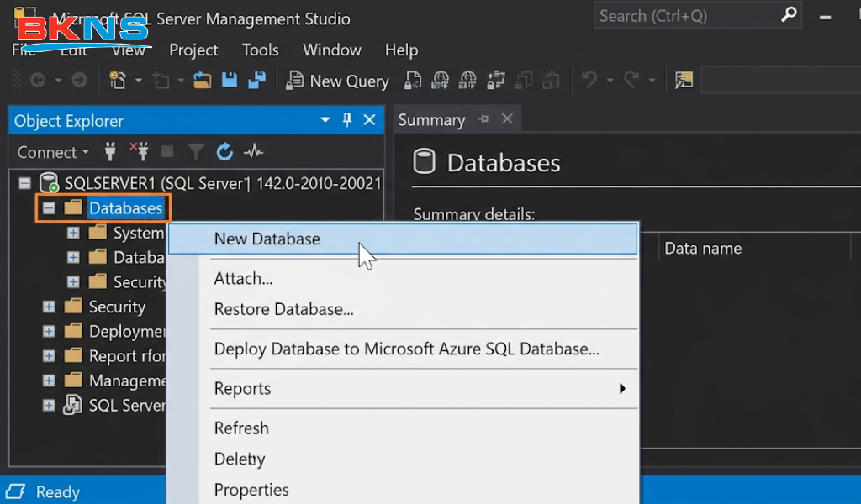Screen dimensions: 861x504
Task: Click the Data name column header
Action: pyautogui.click(x=703, y=249)
